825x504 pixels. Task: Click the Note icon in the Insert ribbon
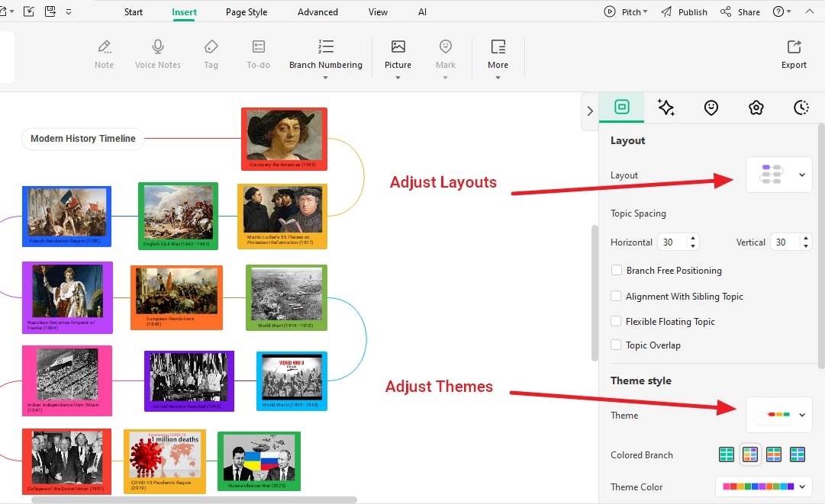point(105,47)
